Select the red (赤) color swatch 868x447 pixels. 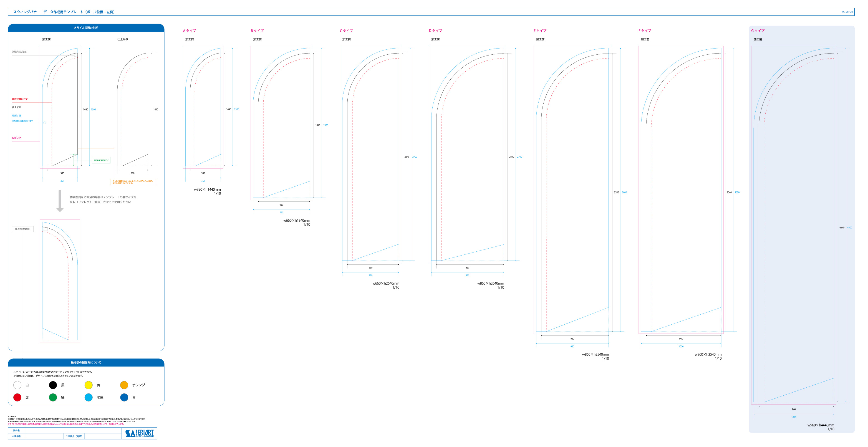click(17, 398)
